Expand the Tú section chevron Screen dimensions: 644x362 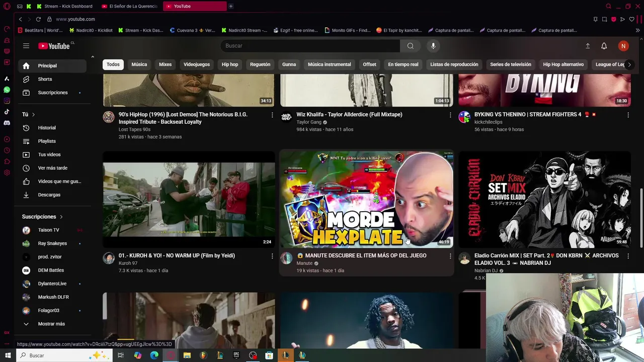click(33, 115)
